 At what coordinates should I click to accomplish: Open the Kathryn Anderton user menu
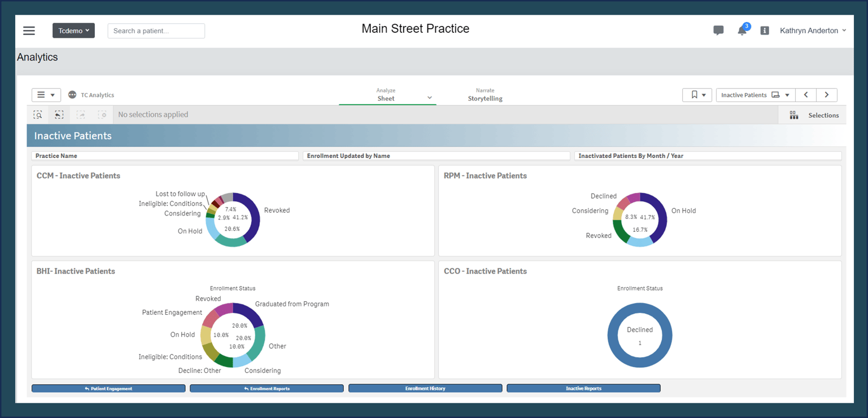click(x=813, y=30)
